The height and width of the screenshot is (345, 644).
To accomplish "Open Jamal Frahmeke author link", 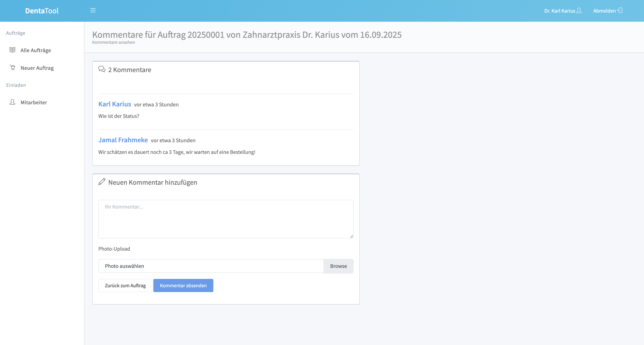I will coord(123,140).
